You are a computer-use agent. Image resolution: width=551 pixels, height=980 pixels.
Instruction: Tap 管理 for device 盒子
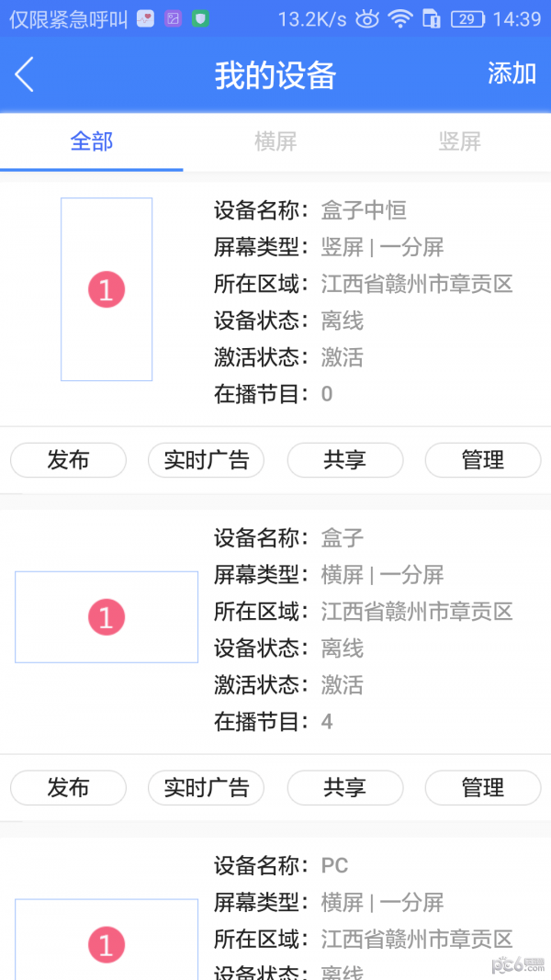coord(483,787)
